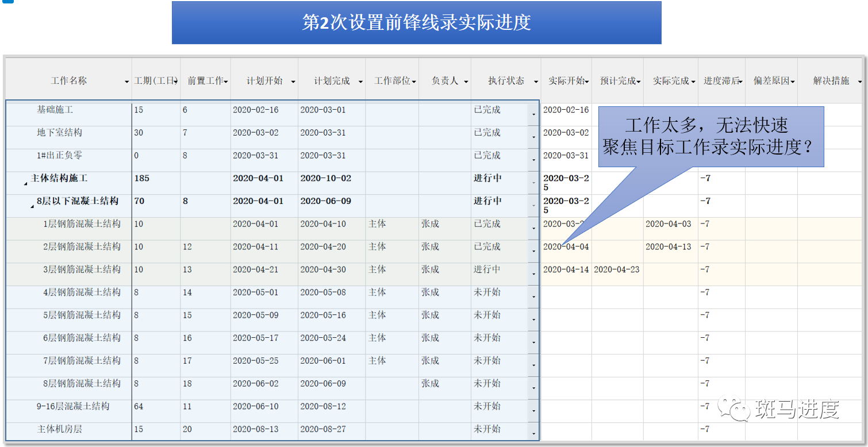This screenshot has height=447, width=868.
Task: Open status dropdown for 4层钢筋混凝土结构 row
Action: pyautogui.click(x=533, y=297)
